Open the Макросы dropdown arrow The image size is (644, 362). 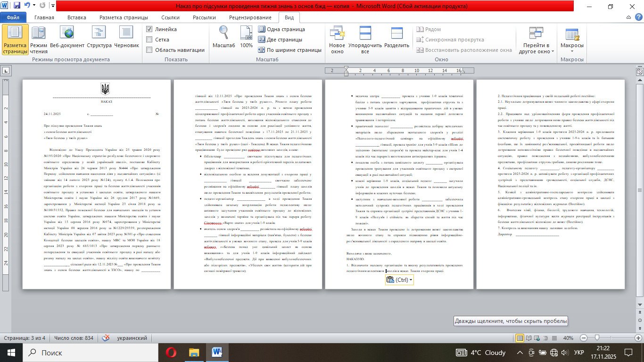point(572,52)
